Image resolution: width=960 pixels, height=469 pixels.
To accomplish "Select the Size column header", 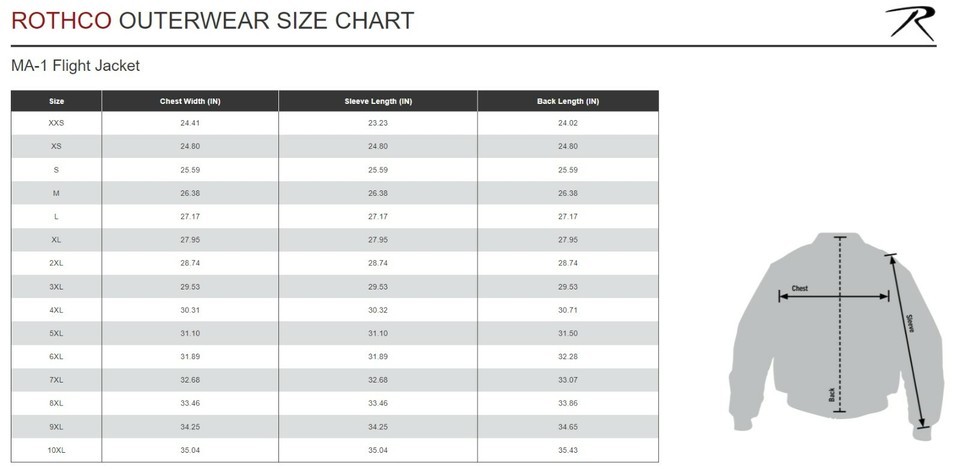I will pyautogui.click(x=56, y=101).
